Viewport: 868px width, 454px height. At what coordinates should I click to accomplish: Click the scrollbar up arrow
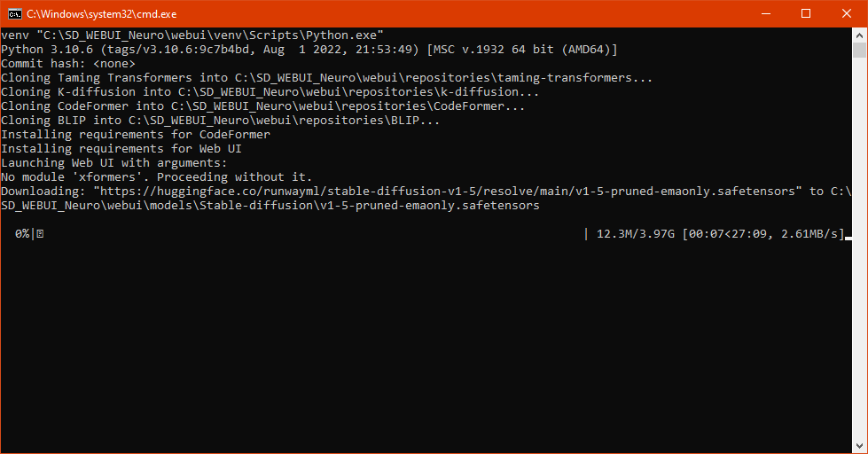click(x=860, y=35)
